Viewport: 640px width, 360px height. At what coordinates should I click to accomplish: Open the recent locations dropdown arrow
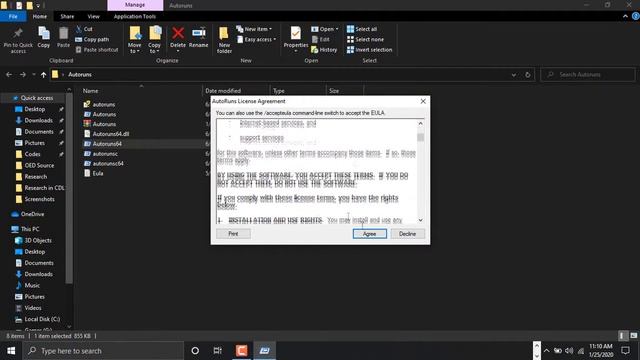[33, 75]
